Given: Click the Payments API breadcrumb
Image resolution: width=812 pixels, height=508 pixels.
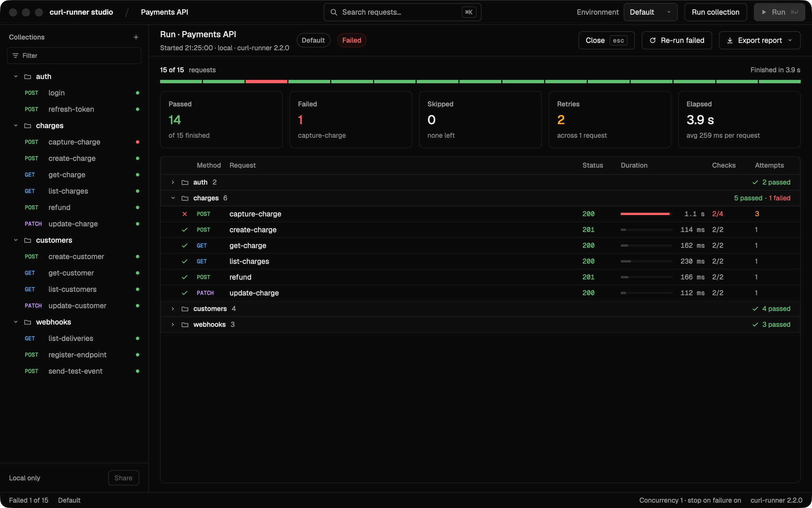Looking at the screenshot, I should [164, 12].
